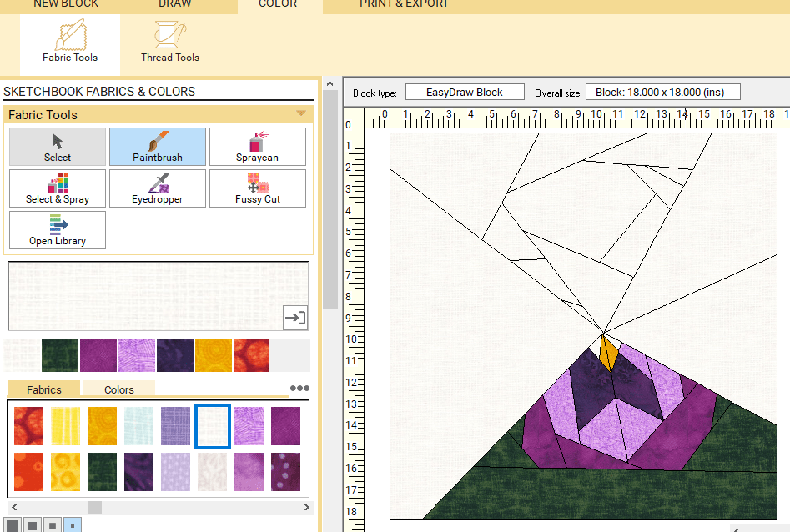This screenshot has height=532, width=790.
Task: Collapse the Fabric Tools panel arrow
Action: tap(300, 114)
